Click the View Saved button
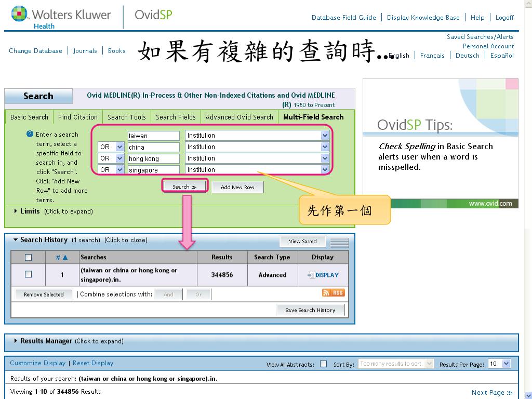 (303, 241)
